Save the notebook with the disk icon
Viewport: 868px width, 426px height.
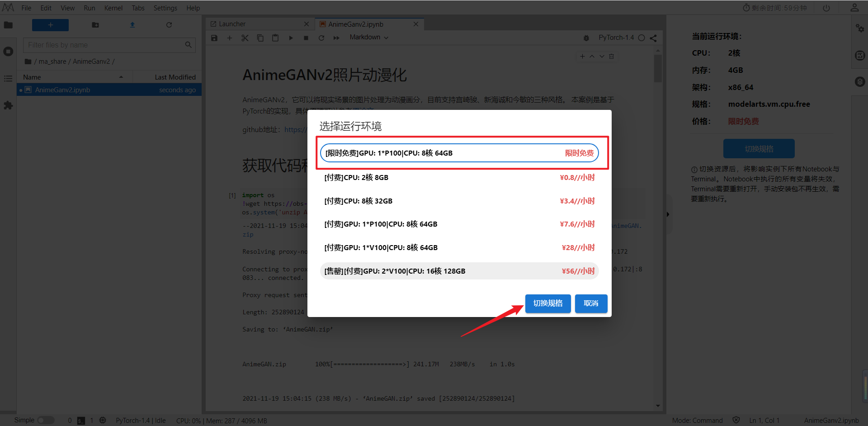tap(214, 38)
